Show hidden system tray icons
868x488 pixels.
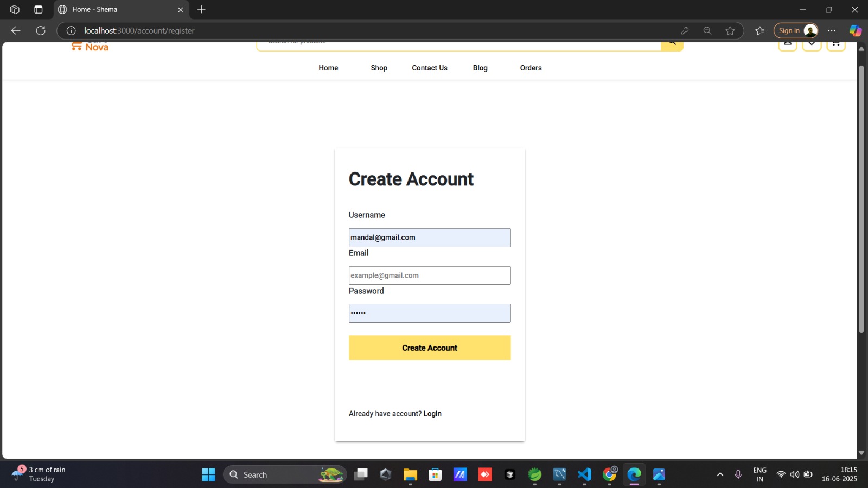coord(720,475)
